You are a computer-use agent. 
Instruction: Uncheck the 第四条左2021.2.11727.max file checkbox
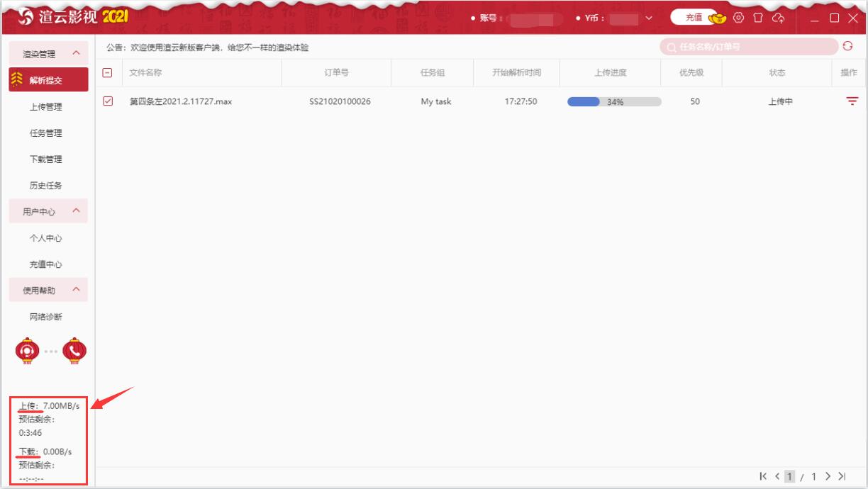click(108, 101)
